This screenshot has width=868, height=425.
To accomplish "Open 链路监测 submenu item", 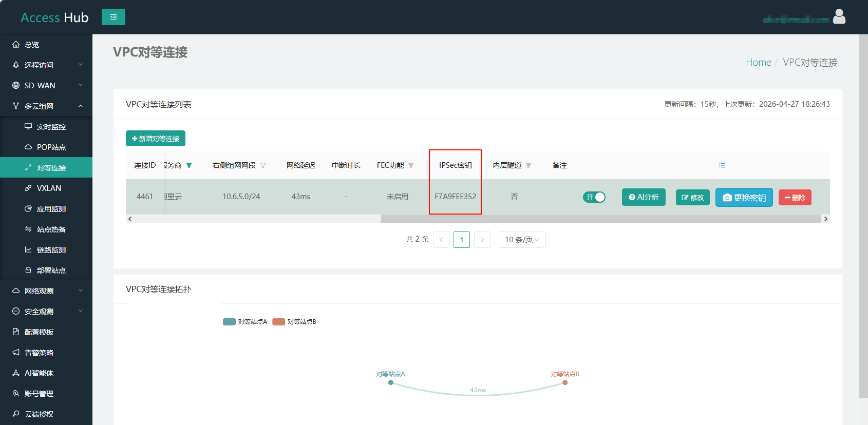I will [x=46, y=250].
